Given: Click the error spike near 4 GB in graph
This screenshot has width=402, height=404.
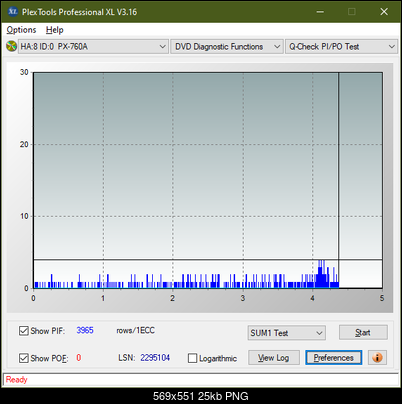Looking at the screenshot, I should click(x=321, y=273).
